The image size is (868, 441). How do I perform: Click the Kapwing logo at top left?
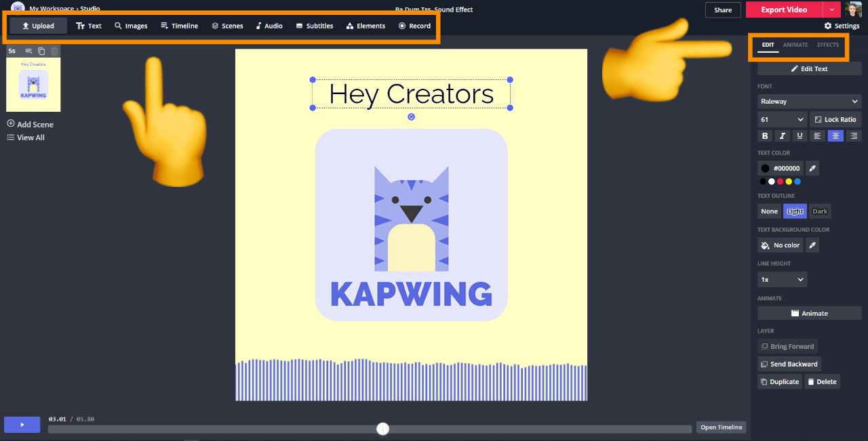18,8
